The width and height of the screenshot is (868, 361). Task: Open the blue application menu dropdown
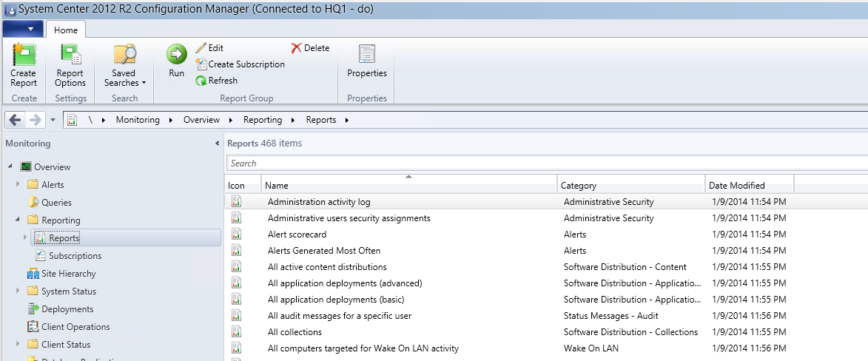pos(23,29)
